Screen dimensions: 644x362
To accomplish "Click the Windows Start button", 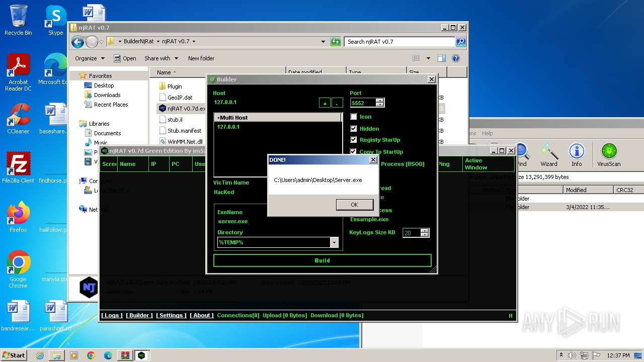I will [14, 355].
